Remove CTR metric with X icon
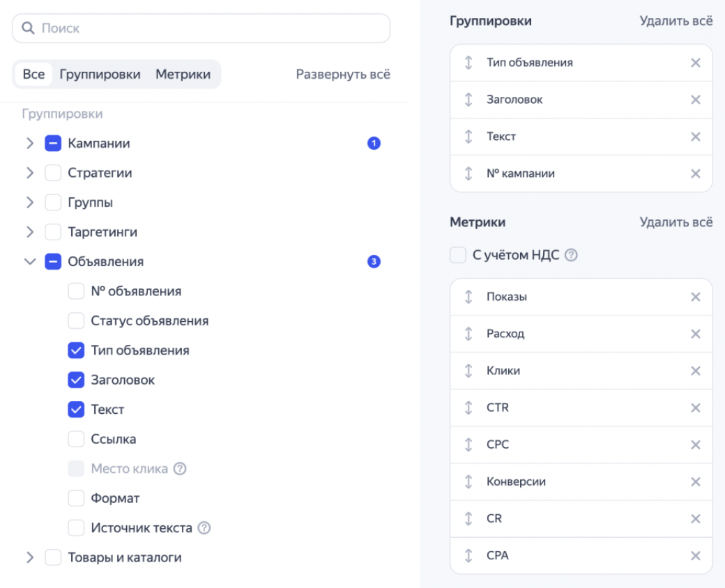The image size is (725, 588). point(696,408)
